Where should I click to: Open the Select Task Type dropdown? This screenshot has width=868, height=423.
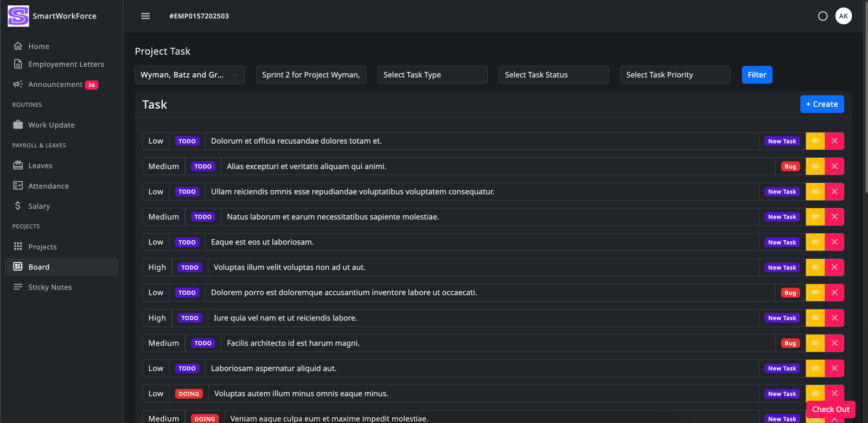(x=432, y=75)
